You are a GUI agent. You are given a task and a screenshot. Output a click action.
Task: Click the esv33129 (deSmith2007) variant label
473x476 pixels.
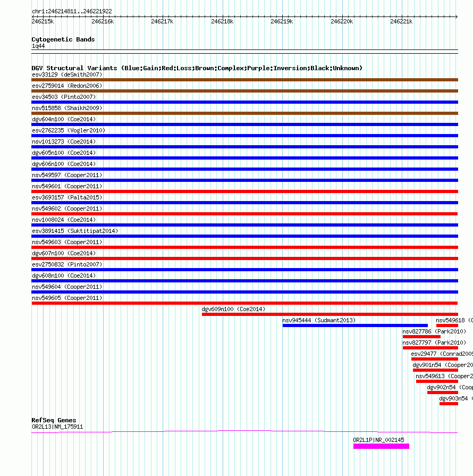(x=67, y=74)
